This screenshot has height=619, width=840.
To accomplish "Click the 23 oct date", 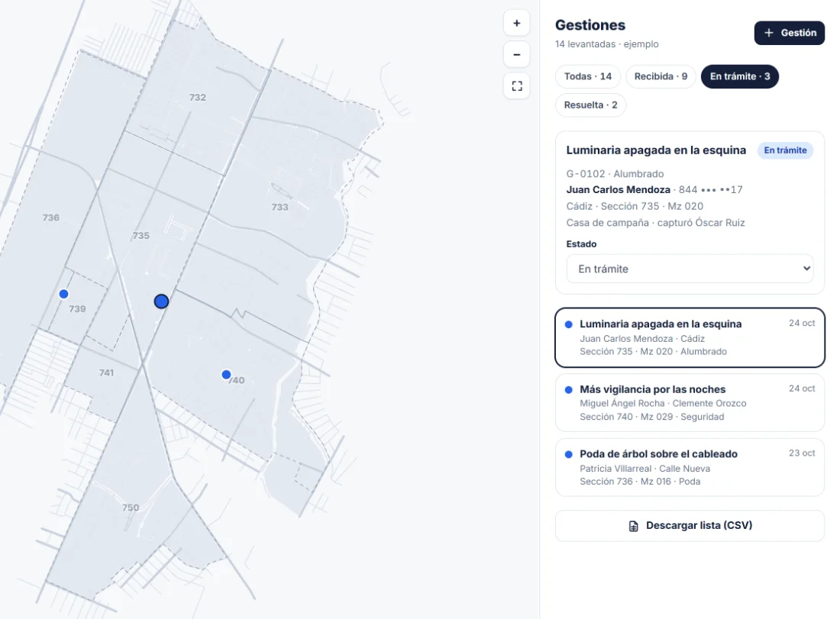I will [801, 453].
